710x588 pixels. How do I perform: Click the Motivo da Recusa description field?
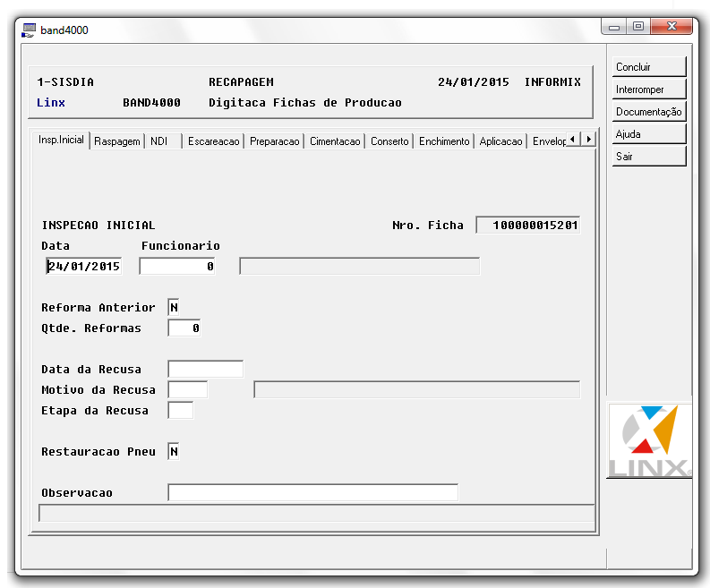coord(417,389)
